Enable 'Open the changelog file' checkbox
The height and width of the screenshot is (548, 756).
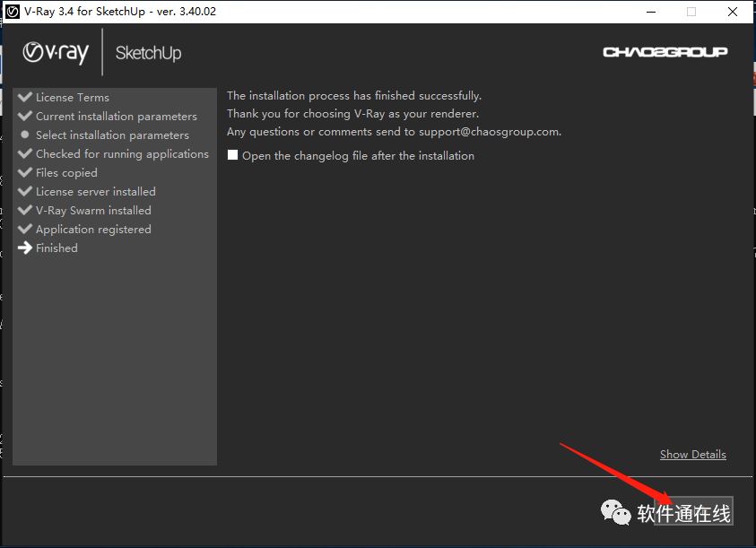pos(232,155)
